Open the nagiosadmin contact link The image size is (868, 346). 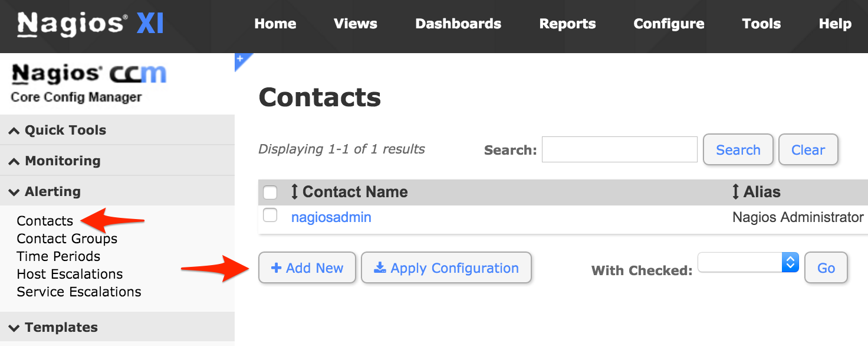pyautogui.click(x=331, y=217)
